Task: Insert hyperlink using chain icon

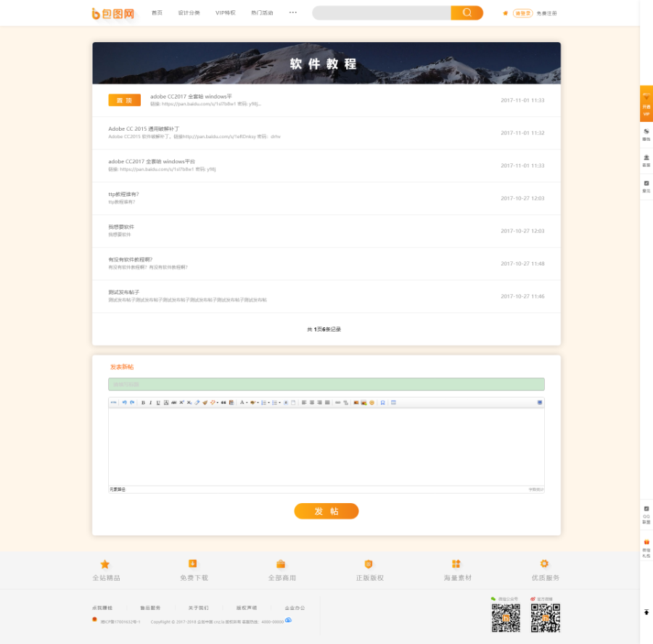Action: [x=337, y=403]
